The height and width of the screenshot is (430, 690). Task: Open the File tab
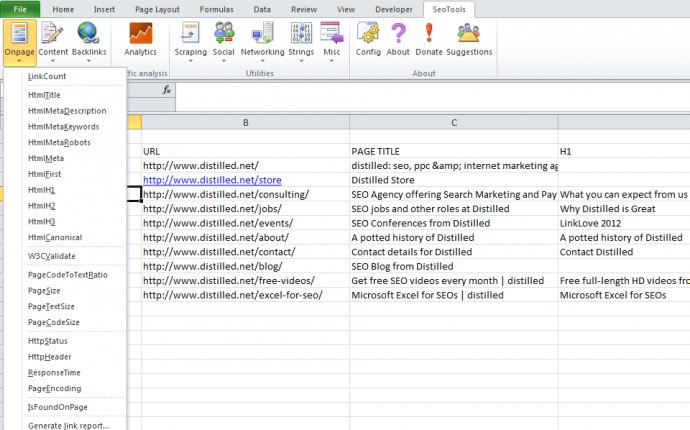20,9
